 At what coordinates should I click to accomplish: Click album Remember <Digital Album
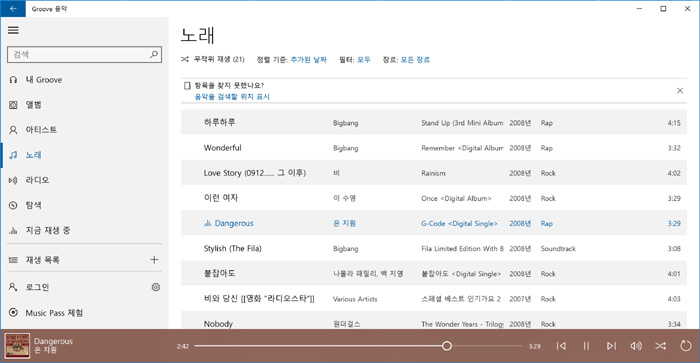click(462, 148)
